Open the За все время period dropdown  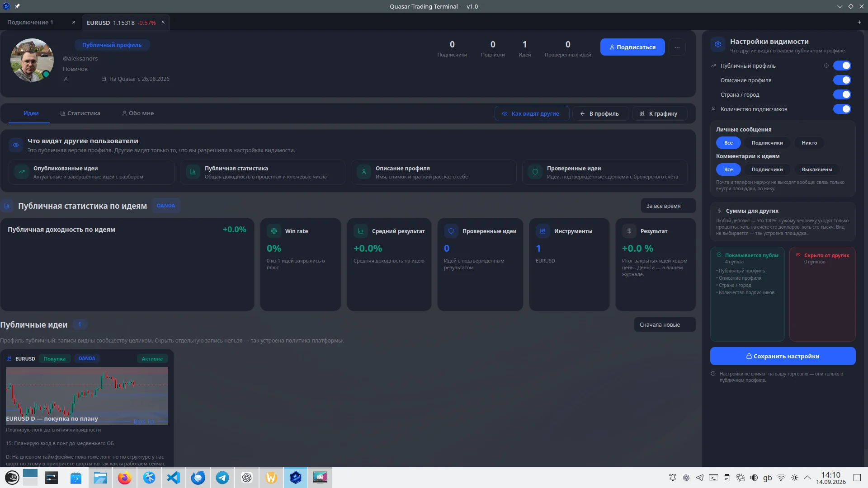coord(668,206)
